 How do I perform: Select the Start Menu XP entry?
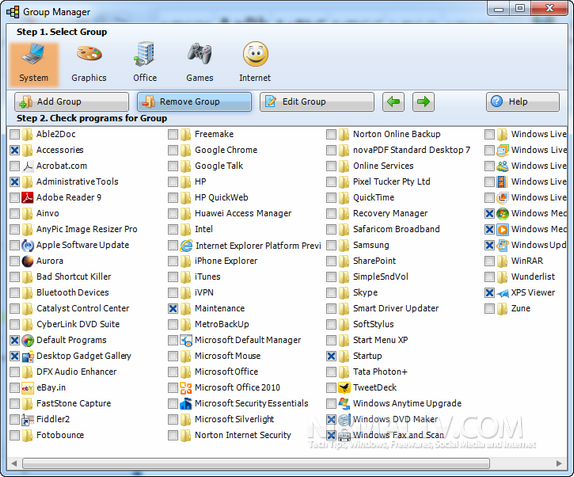pos(380,340)
